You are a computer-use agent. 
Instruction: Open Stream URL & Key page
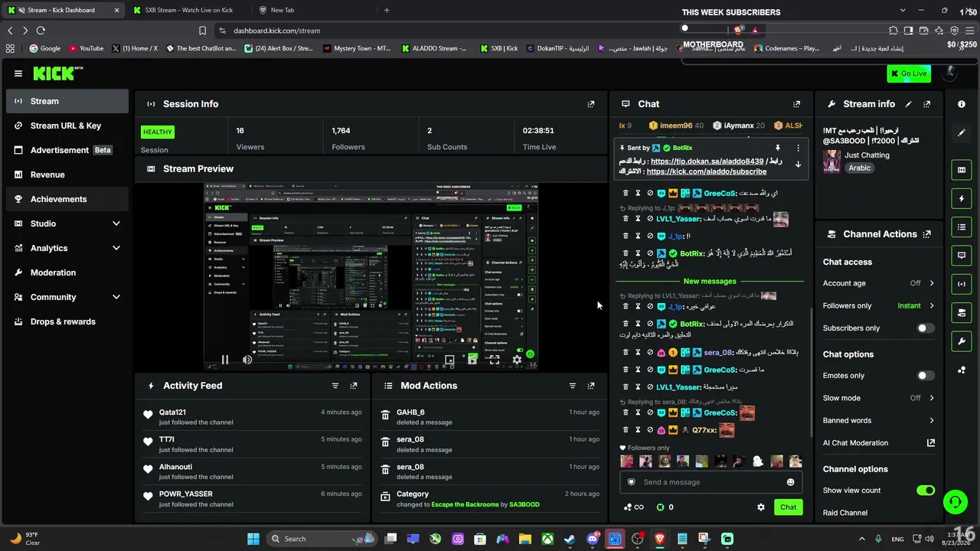[x=67, y=126]
